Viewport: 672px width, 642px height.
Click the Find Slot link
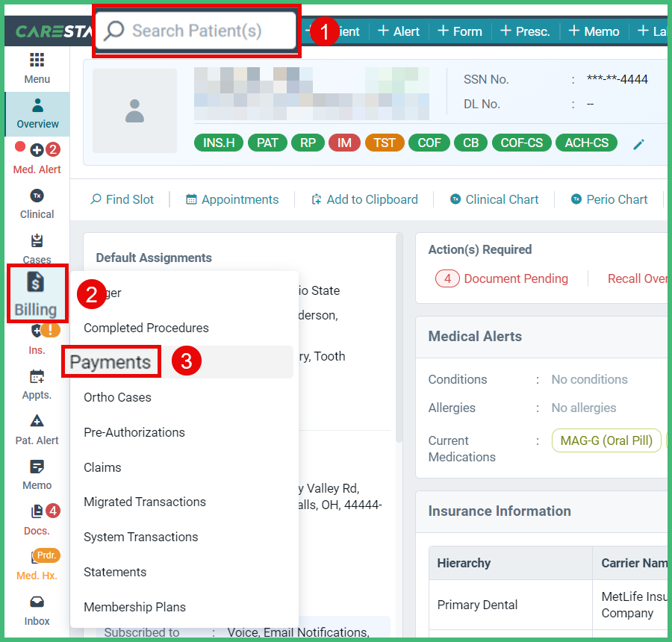coord(122,199)
